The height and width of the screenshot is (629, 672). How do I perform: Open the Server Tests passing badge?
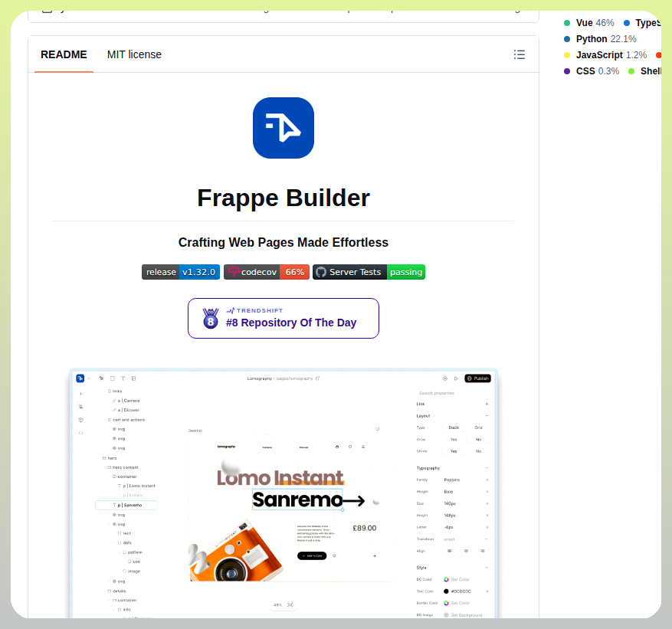tap(369, 272)
